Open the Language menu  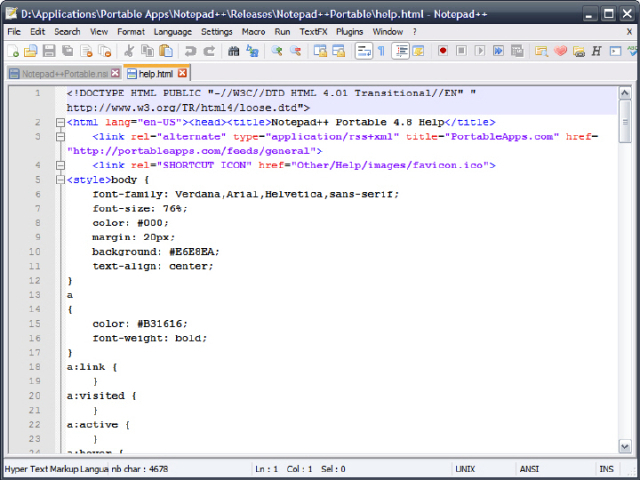(173, 32)
